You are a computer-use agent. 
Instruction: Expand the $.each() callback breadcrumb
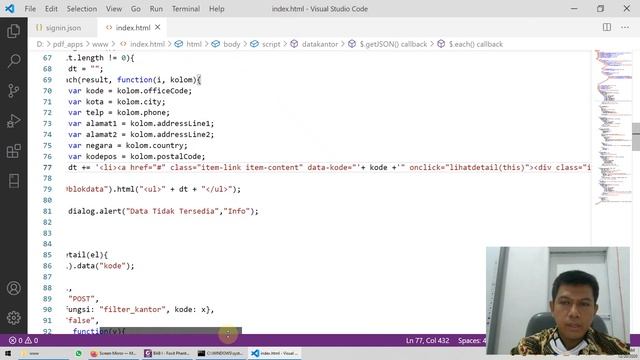pyautogui.click(x=470, y=44)
